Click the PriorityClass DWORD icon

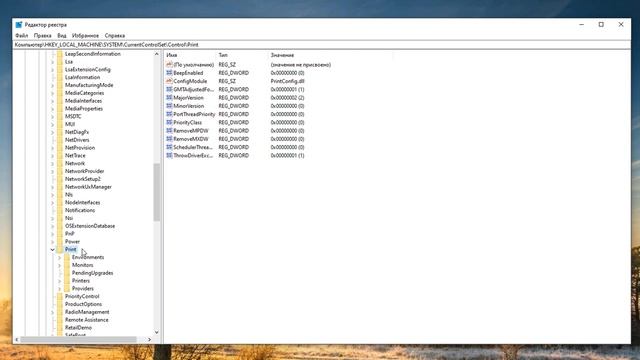tap(169, 122)
